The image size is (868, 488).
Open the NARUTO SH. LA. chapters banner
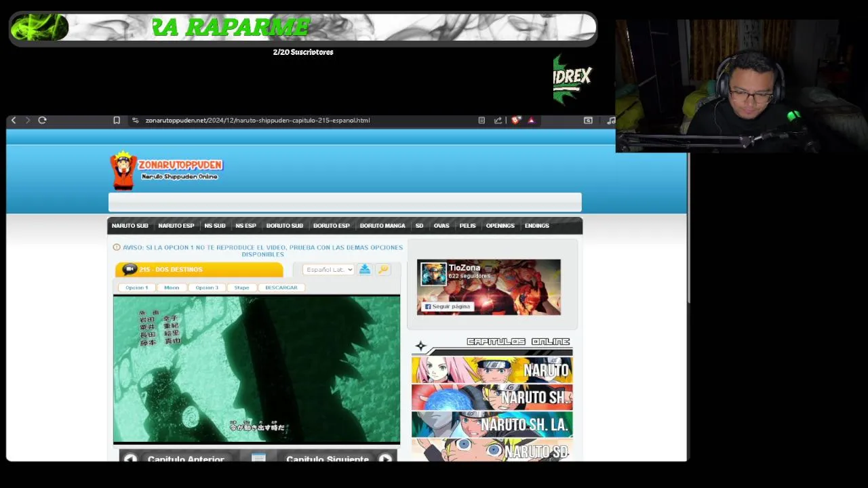(492, 424)
